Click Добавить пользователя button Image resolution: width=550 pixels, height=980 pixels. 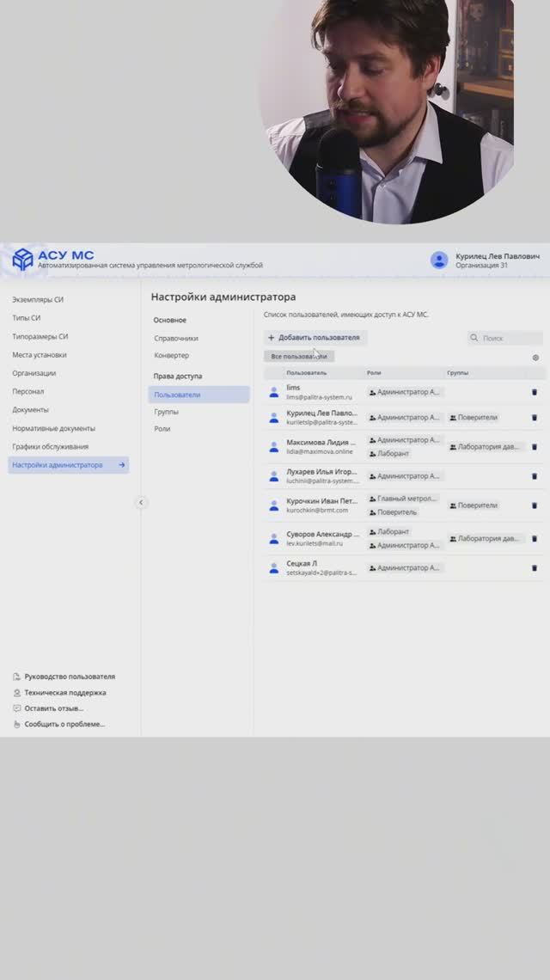315,338
